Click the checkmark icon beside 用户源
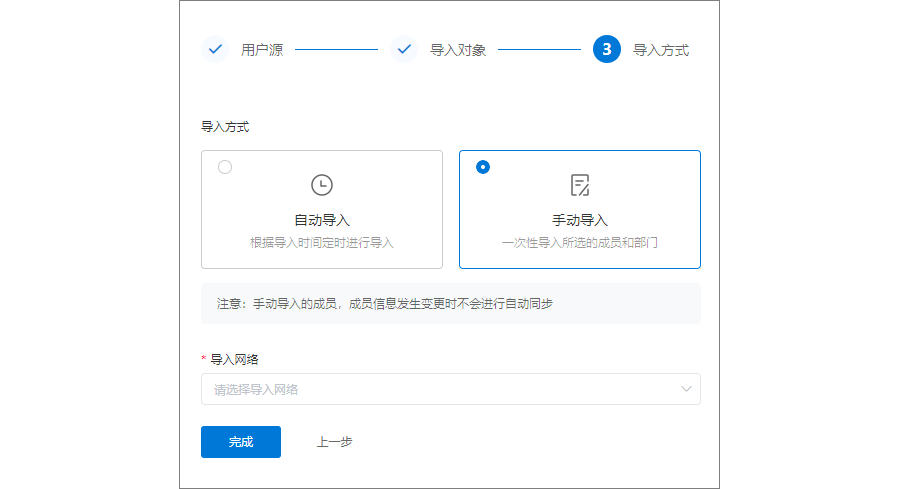The image size is (900, 489). (x=215, y=49)
